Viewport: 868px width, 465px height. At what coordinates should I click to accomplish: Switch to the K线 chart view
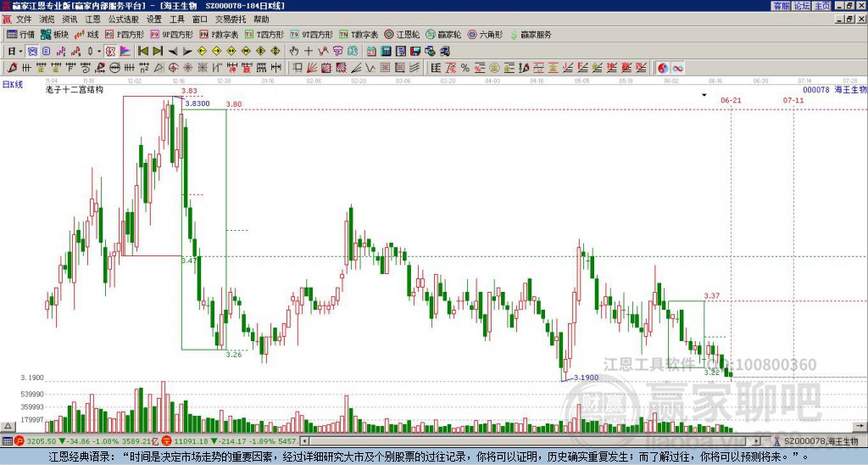click(x=87, y=34)
